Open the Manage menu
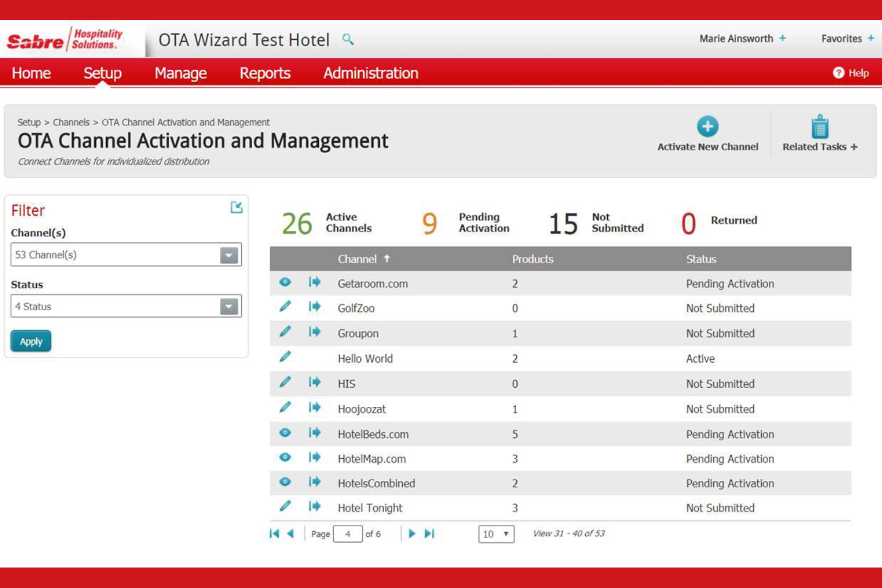Viewport: 882px width, 588px height. (181, 73)
